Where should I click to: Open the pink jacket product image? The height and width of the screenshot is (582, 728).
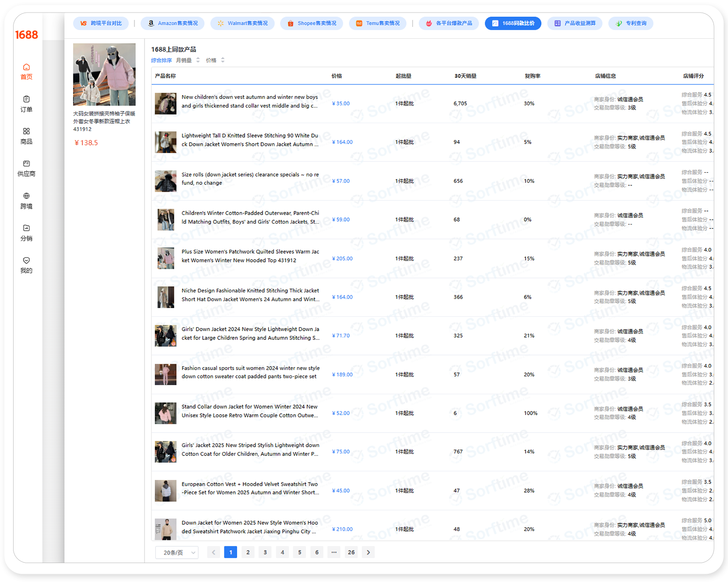[x=104, y=75]
